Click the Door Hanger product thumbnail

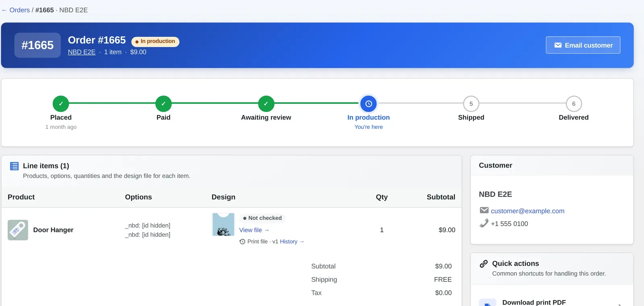[x=18, y=230]
